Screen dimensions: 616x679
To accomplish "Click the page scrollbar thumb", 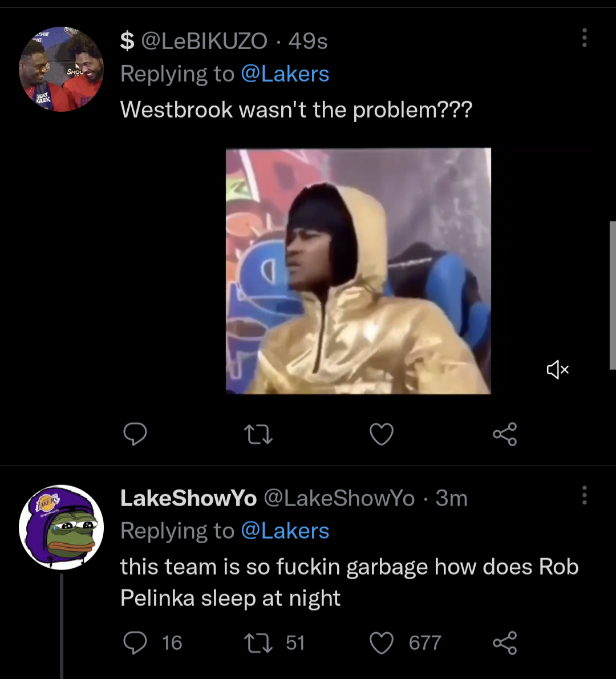I will coord(612,295).
